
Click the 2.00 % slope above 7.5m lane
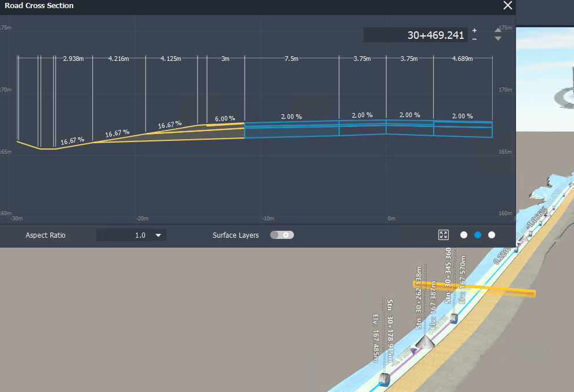pyautogui.click(x=292, y=117)
